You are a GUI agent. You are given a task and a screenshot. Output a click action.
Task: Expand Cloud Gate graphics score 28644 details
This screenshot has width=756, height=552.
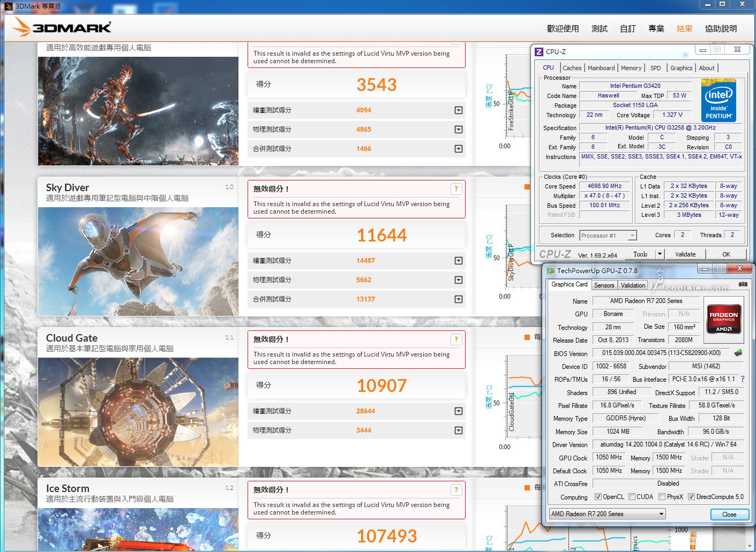click(459, 411)
